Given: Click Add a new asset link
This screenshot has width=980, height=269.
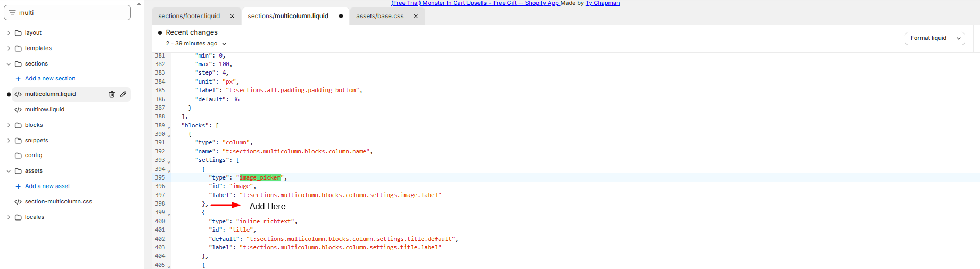Looking at the screenshot, I should click(47, 186).
